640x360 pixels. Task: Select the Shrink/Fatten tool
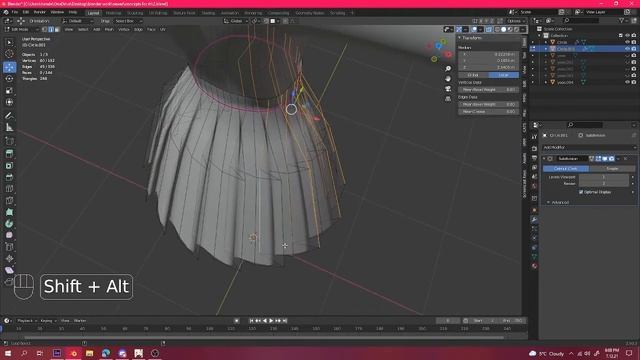tap(9, 258)
